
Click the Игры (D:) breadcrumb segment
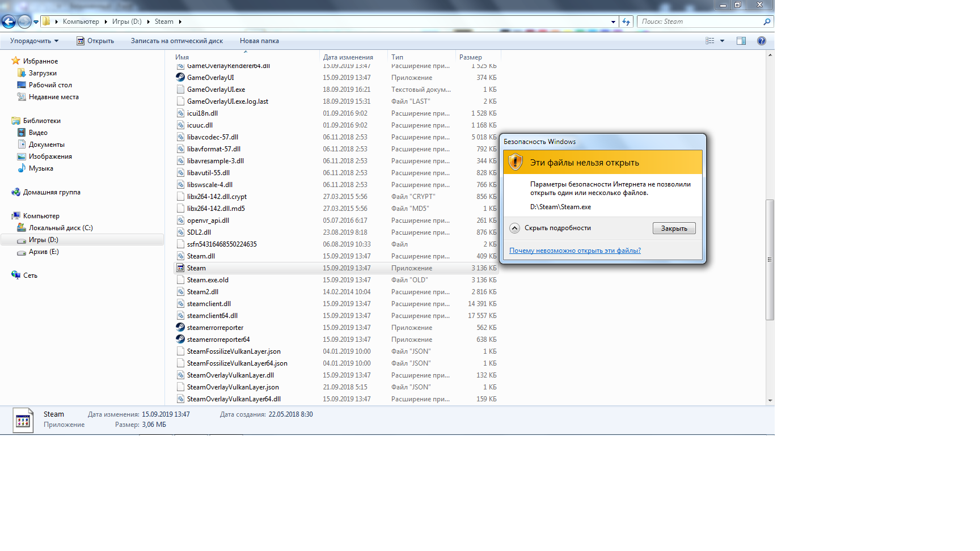pyautogui.click(x=126, y=22)
